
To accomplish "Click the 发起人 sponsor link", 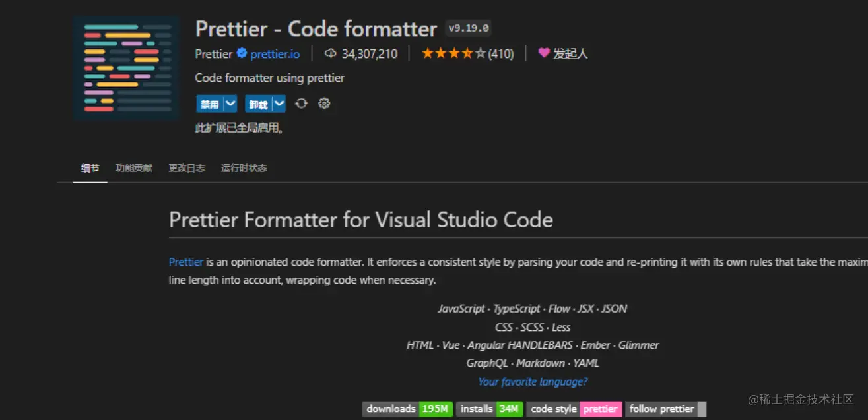I will (570, 54).
